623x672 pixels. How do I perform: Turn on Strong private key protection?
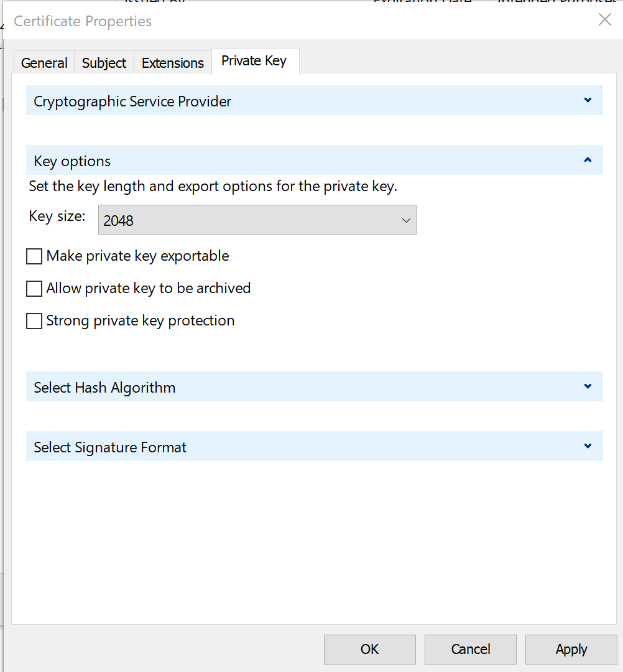[34, 321]
